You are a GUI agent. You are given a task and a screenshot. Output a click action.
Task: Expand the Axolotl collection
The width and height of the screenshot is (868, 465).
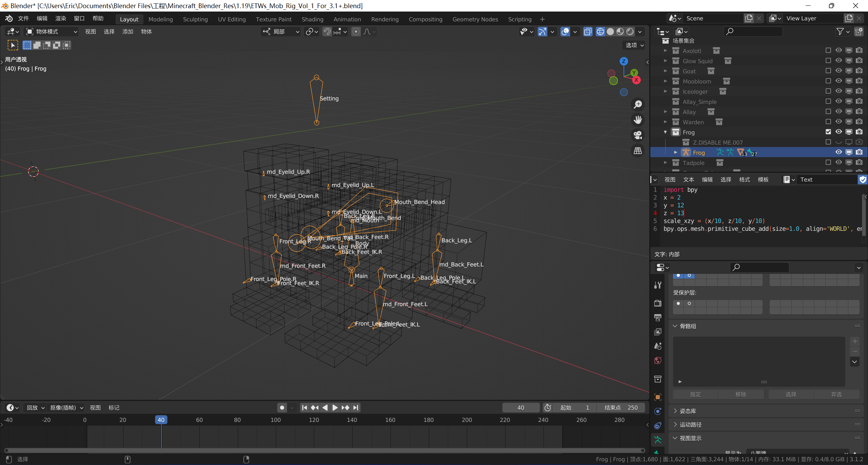(665, 51)
